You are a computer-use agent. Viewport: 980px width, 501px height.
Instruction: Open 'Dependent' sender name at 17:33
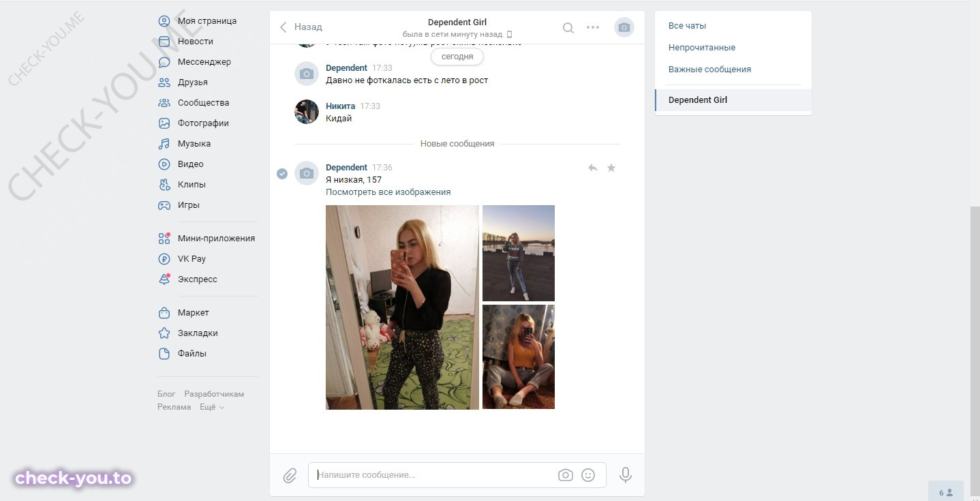[346, 68]
